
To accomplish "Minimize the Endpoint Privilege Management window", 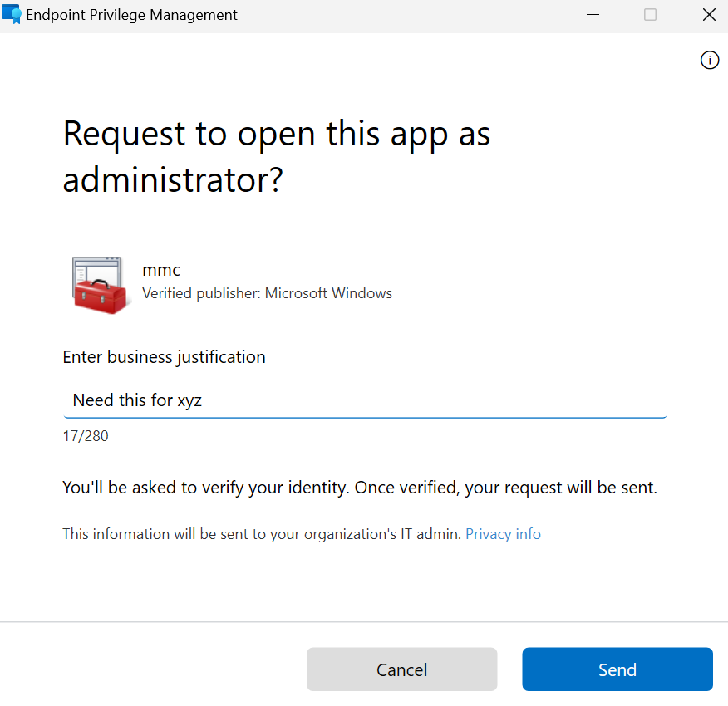I will click(593, 14).
